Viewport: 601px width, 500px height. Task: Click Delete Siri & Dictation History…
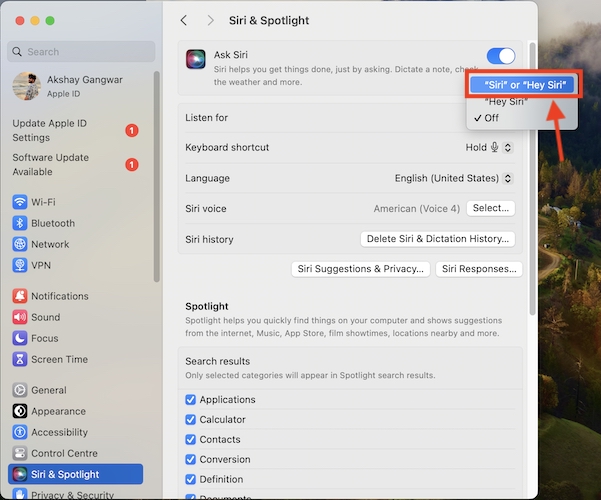(x=438, y=239)
